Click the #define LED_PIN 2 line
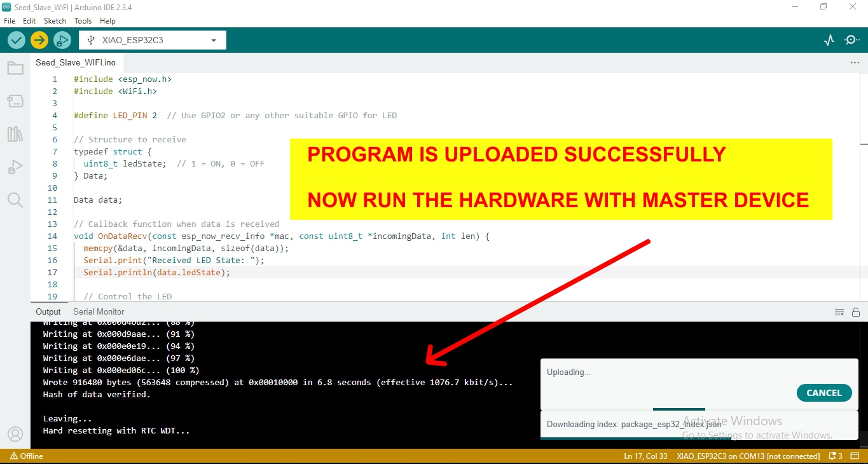This screenshot has height=464, width=868. point(235,116)
